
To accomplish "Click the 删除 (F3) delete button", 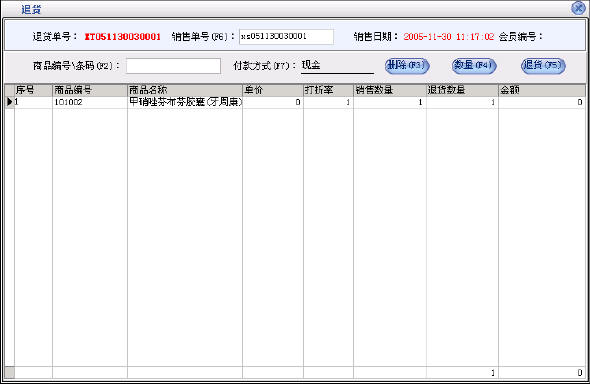I will tap(407, 65).
